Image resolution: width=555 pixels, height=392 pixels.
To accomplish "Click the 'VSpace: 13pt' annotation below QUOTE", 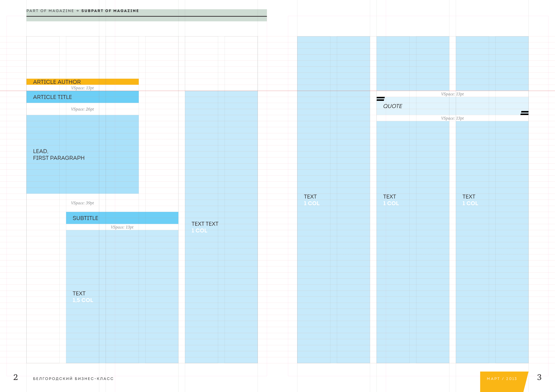I will [452, 118].
